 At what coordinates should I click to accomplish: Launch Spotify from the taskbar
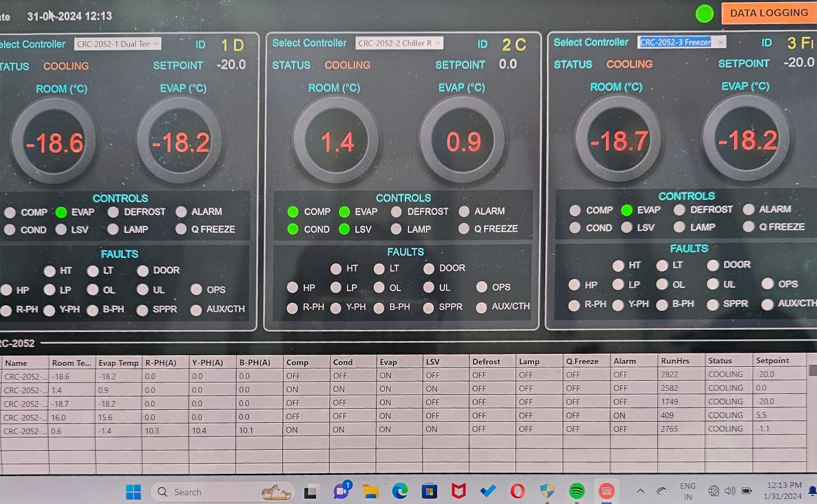click(x=576, y=491)
